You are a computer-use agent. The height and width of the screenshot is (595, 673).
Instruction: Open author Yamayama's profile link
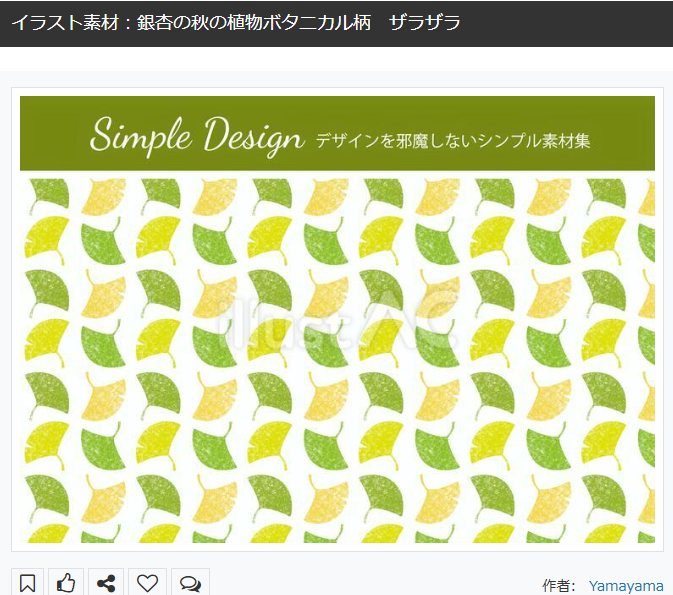tap(626, 586)
